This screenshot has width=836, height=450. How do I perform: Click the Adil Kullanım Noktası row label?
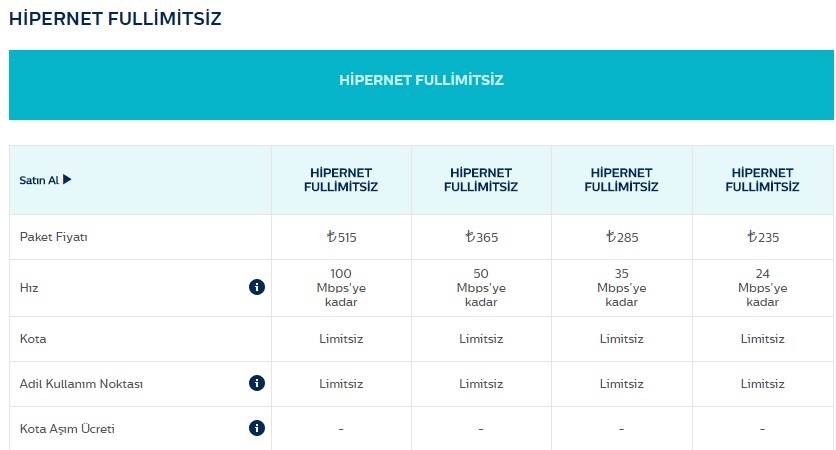(81, 384)
